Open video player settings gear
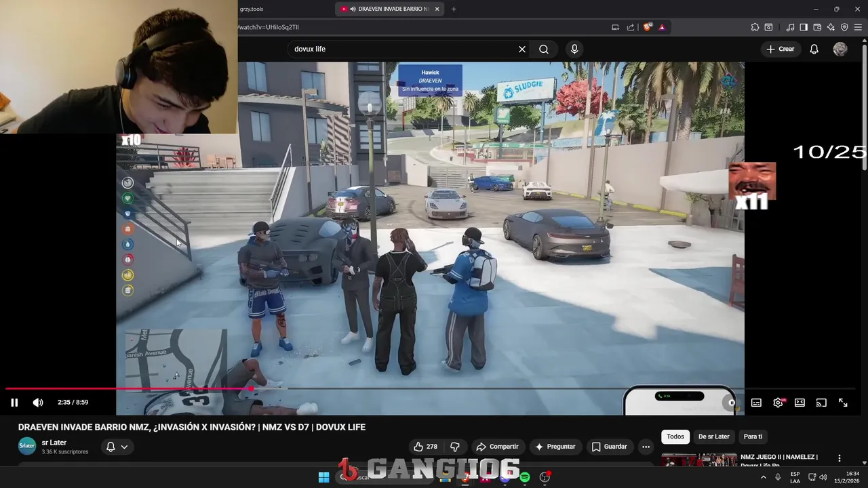Screen dimensions: 868x488 click(x=778, y=403)
